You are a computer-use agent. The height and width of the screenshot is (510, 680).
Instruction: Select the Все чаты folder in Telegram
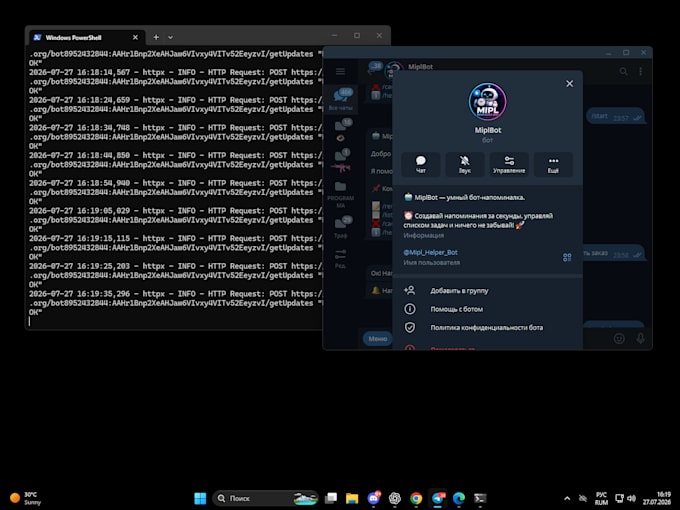341,99
